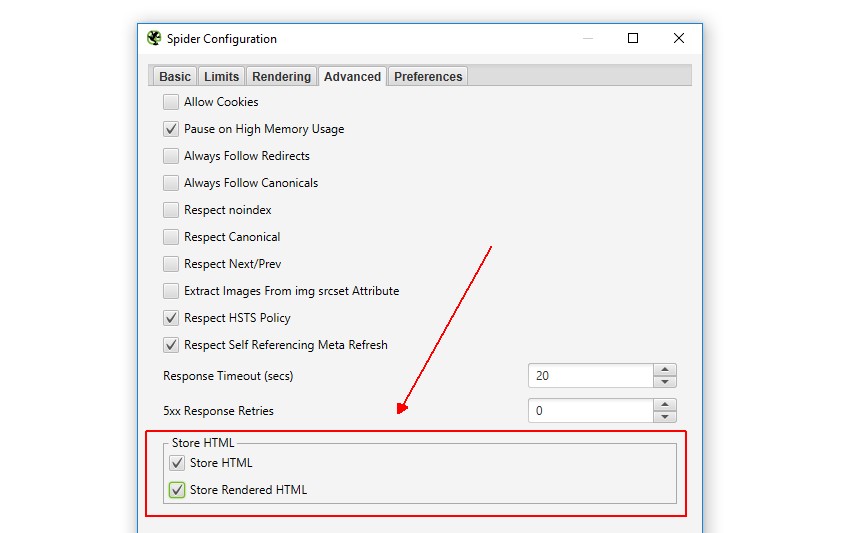Toggle the Respect noindex checkbox
Image resolution: width=850 pixels, height=533 pixels.
(171, 210)
